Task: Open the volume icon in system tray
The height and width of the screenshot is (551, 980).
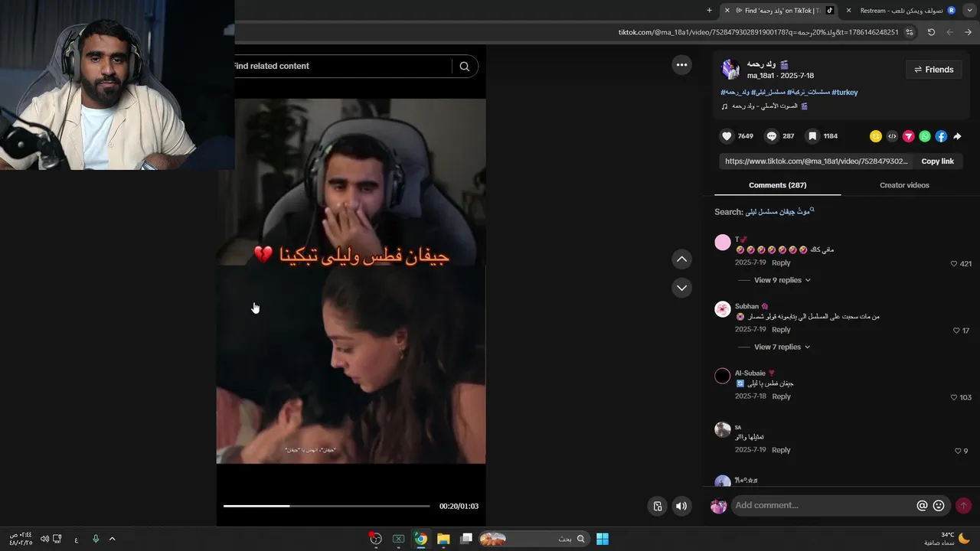Action: click(44, 539)
